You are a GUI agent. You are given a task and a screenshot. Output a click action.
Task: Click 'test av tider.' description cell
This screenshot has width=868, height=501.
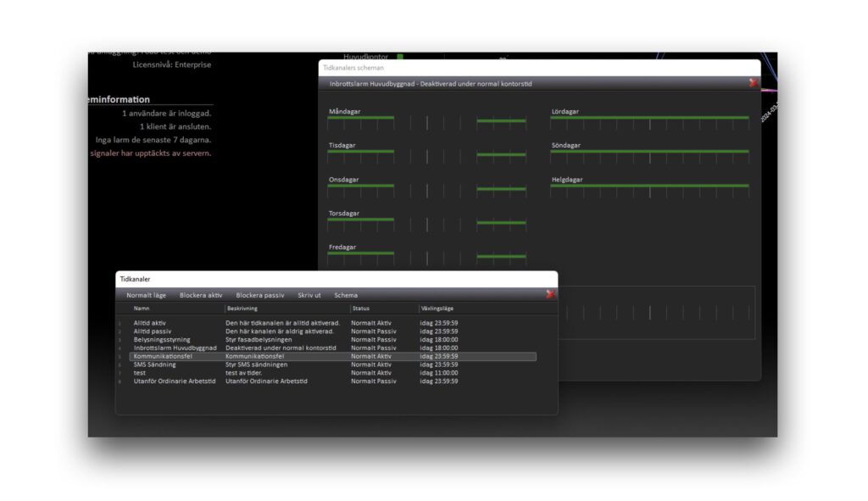click(243, 372)
